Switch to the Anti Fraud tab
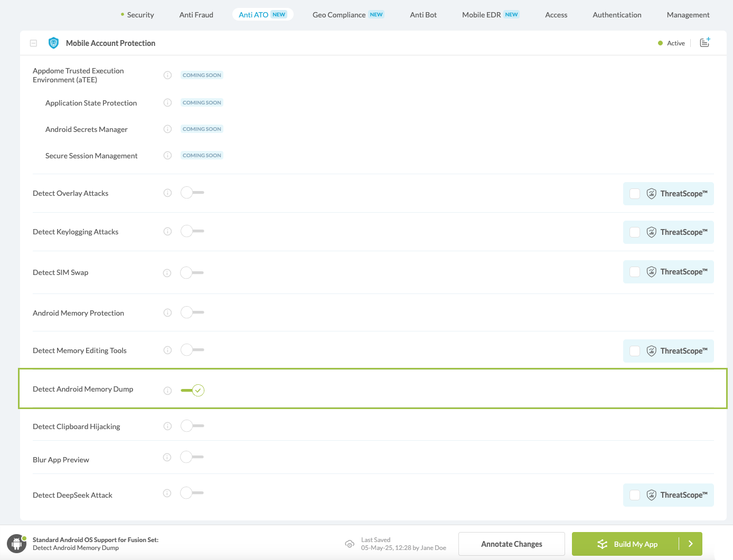The image size is (733, 560). [x=196, y=15]
